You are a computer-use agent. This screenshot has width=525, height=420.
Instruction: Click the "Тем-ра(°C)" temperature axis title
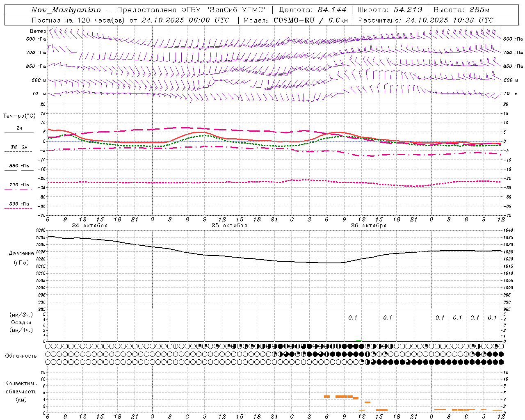19,116
